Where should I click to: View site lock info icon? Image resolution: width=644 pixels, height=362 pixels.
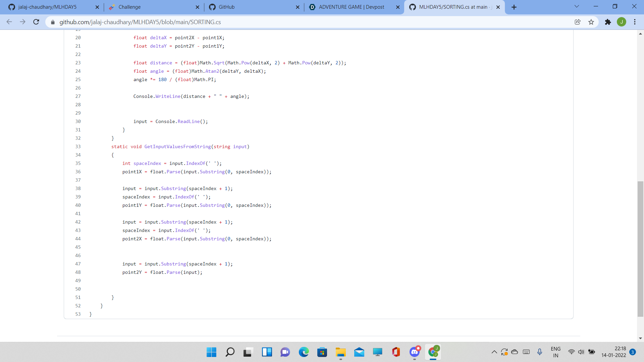[x=53, y=22]
